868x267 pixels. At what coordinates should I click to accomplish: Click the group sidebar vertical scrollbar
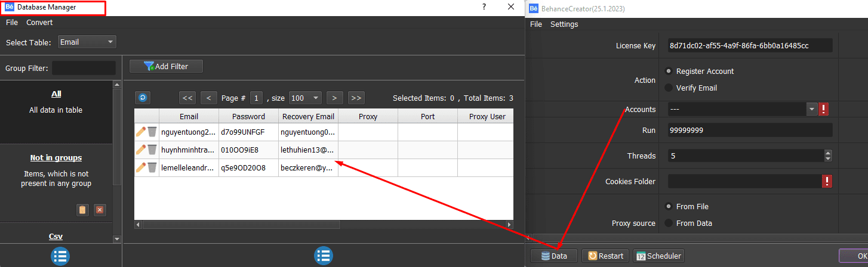click(117, 136)
